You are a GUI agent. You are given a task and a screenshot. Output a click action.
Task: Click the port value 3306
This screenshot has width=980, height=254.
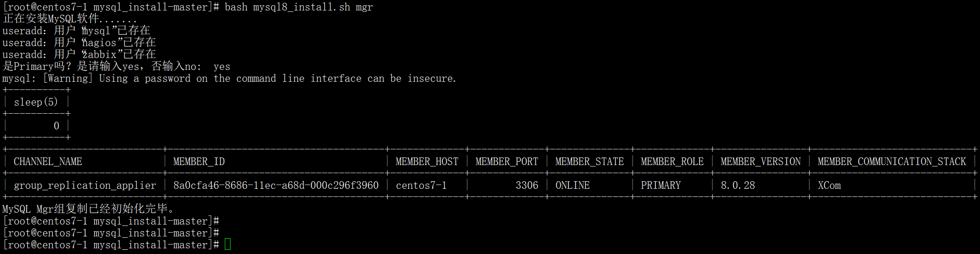pos(527,186)
